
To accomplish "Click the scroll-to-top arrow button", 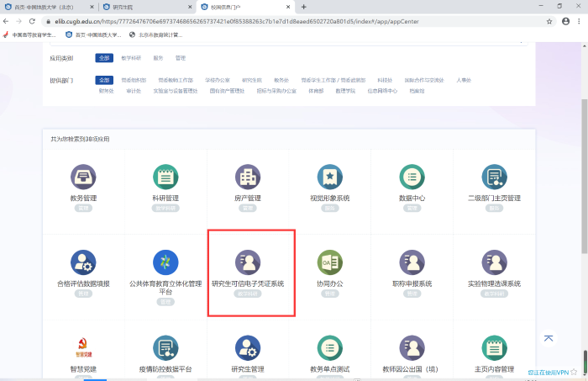I will click(549, 338).
